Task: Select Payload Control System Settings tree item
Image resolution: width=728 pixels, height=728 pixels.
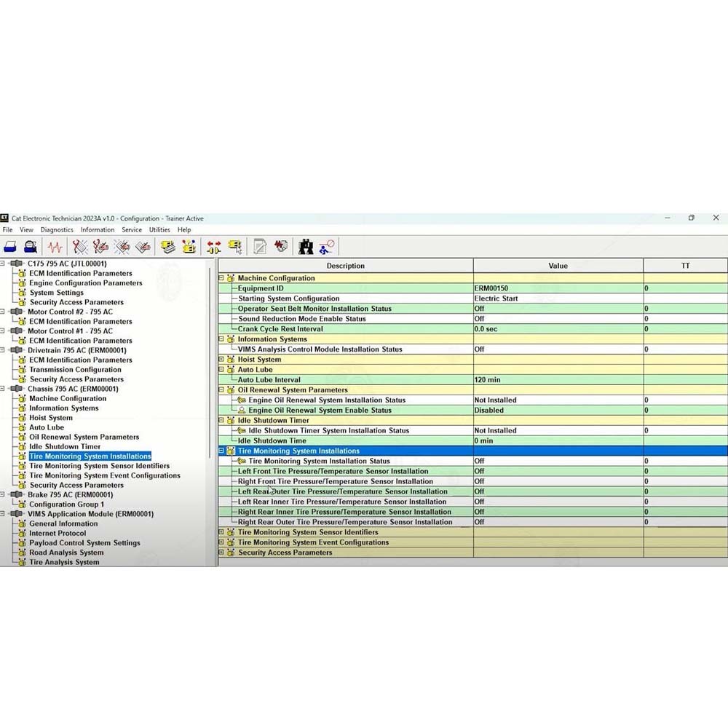Action: [x=84, y=543]
